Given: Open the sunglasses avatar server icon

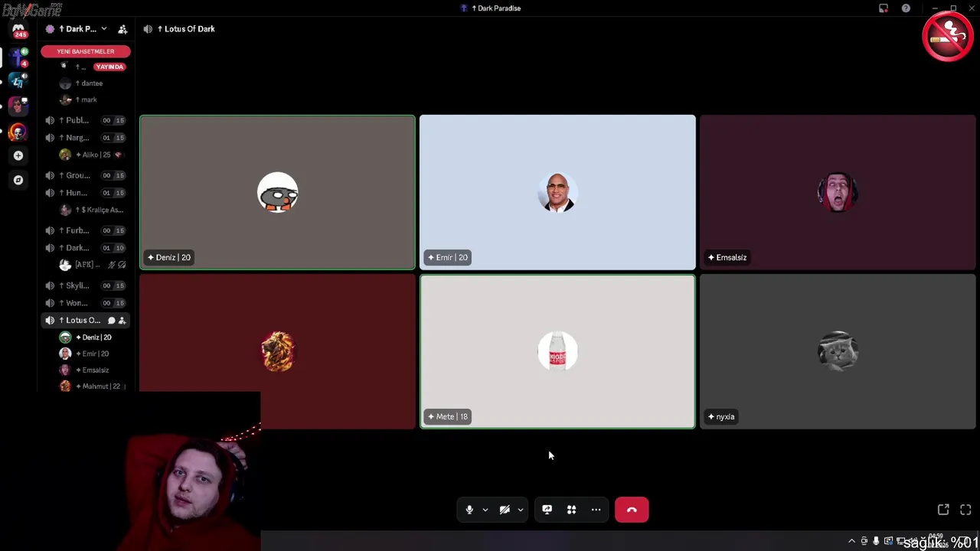Looking at the screenshot, I should point(18,106).
